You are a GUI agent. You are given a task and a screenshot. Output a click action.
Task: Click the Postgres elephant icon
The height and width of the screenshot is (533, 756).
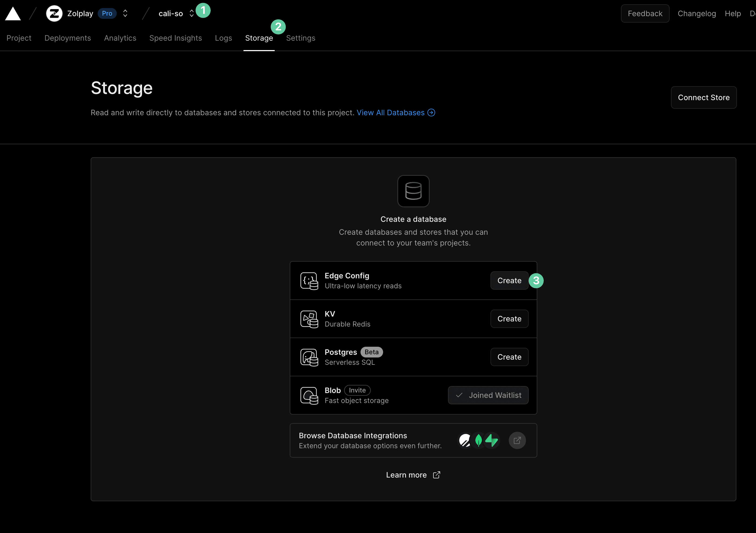pos(309,357)
